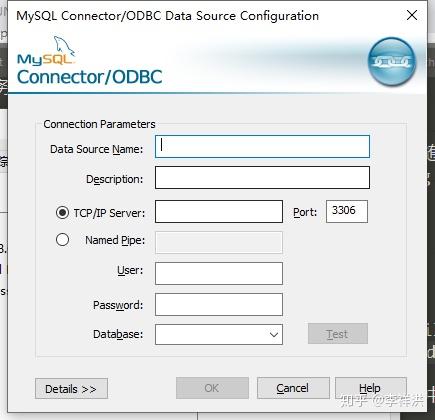The height and width of the screenshot is (420, 435).
Task: Click the Port field showing 3306
Action: point(347,211)
